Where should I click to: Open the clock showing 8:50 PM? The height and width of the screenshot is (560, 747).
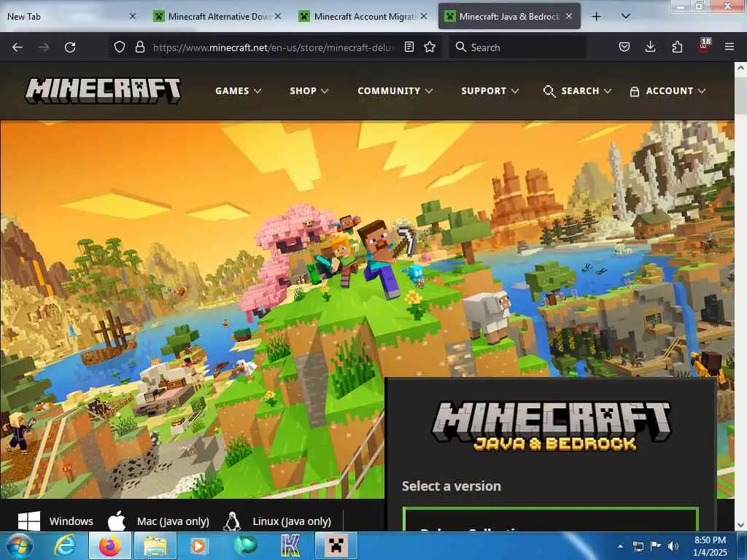pos(710,546)
